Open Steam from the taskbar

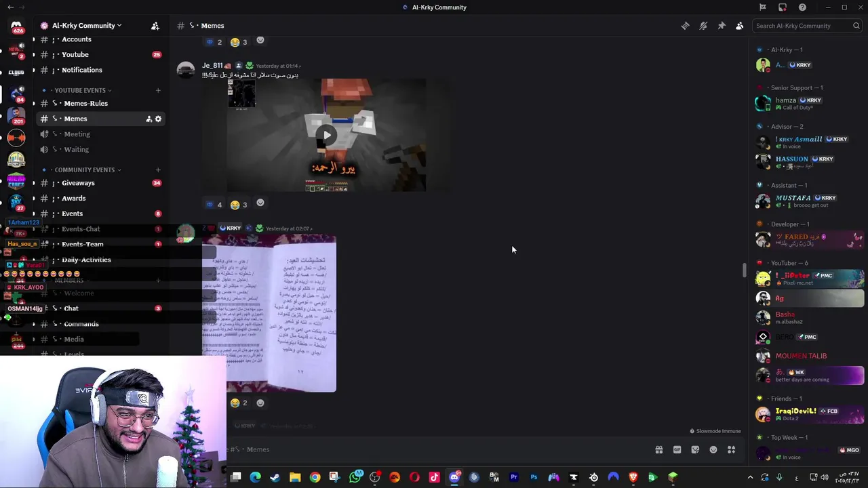(275, 477)
